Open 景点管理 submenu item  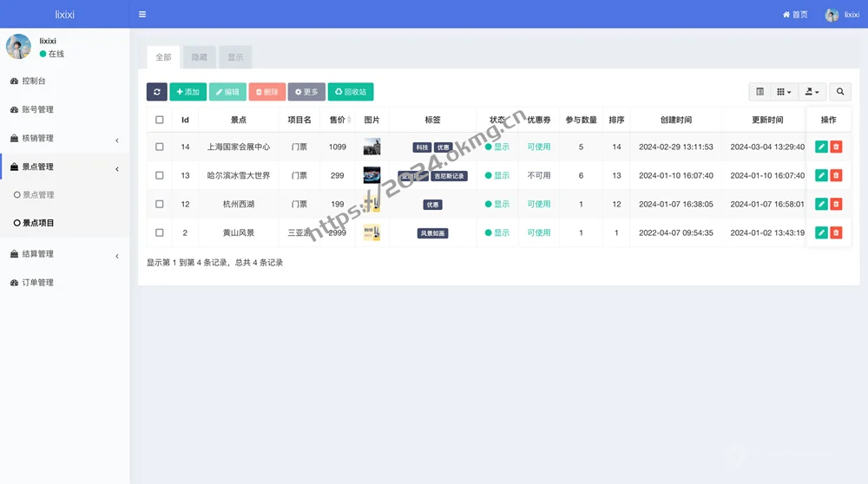38,194
